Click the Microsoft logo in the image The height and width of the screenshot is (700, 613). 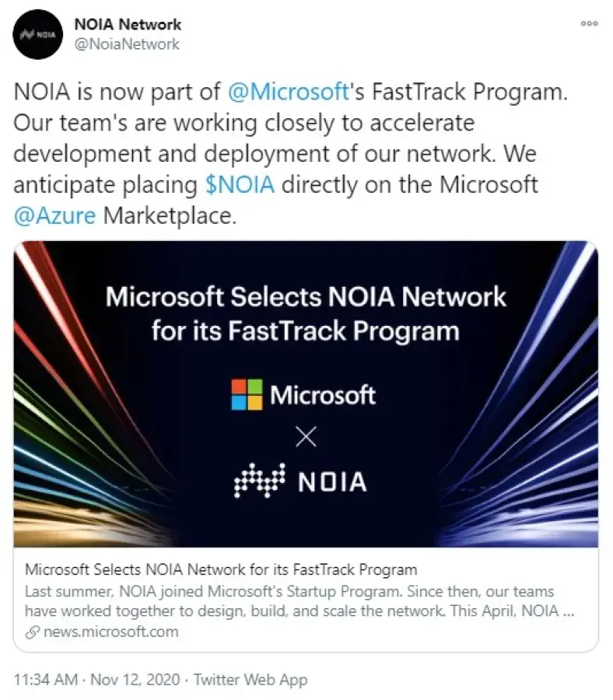[x=302, y=394]
